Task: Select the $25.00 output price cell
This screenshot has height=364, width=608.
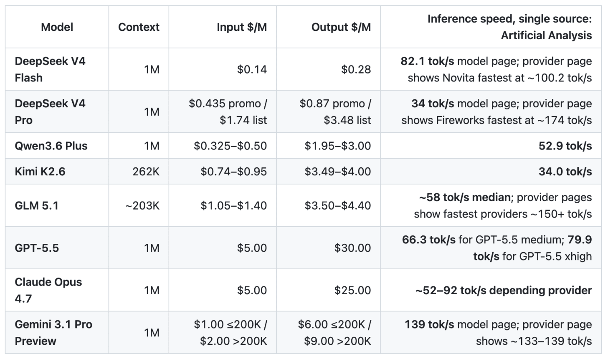Action: pyautogui.click(x=328, y=290)
